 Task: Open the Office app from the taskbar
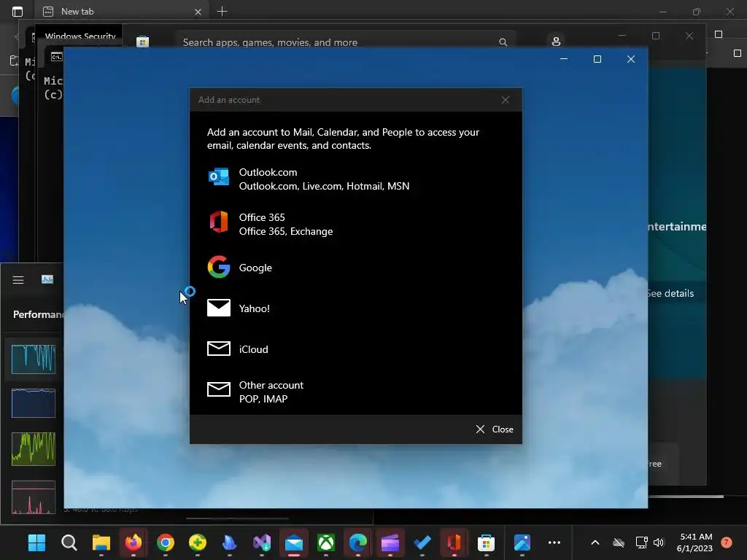(x=454, y=542)
